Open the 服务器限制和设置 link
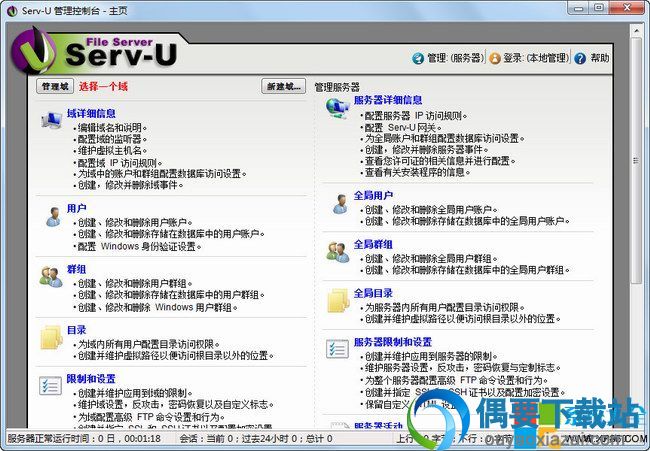 [393, 342]
